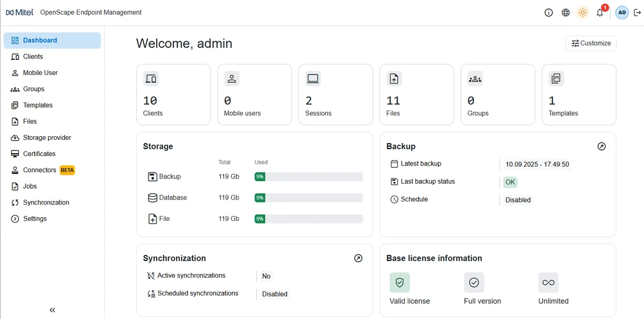Image resolution: width=644 pixels, height=319 pixels.
Task: Click the Active synchronizations No value
Action: (x=266, y=276)
